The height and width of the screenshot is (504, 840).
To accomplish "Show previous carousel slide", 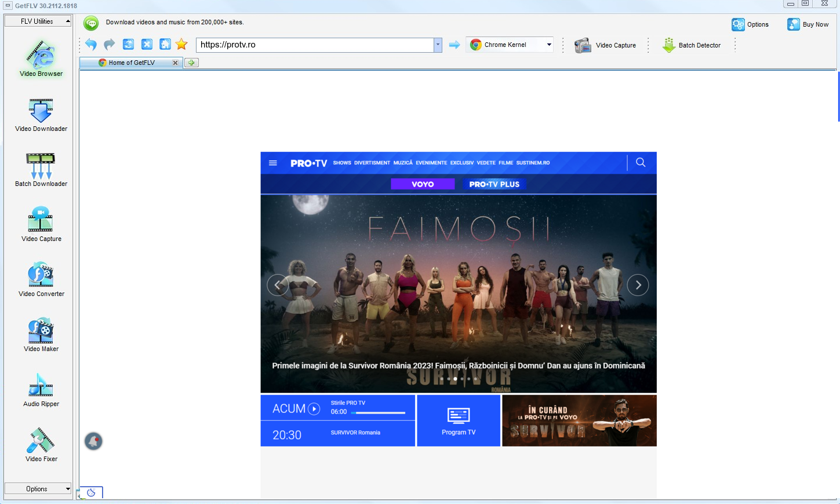I will tap(278, 285).
